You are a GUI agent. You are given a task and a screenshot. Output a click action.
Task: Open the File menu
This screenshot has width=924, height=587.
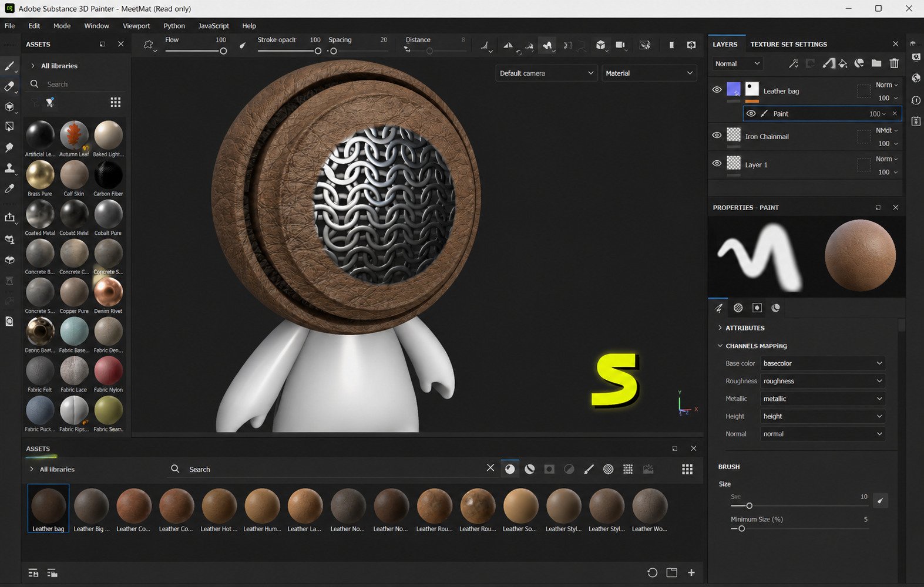pyautogui.click(x=10, y=26)
